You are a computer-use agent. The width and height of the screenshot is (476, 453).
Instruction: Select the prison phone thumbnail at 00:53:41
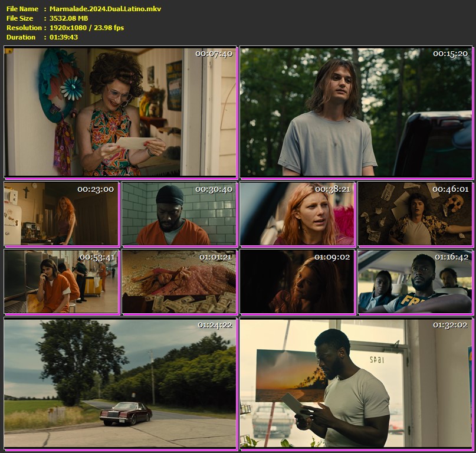(61, 282)
